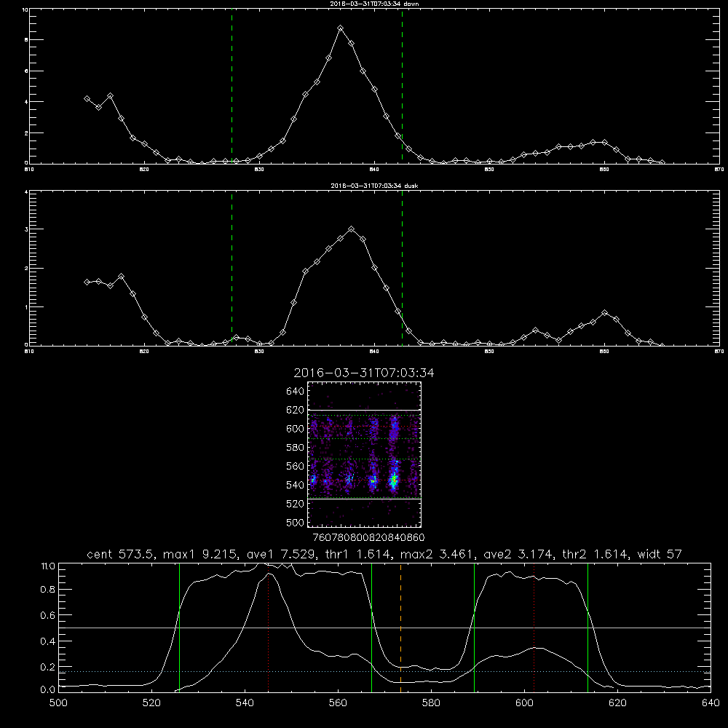Image resolution: width=728 pixels, height=728 pixels.
Task: Click the orange dashed center line in bottom plot
Action: pyautogui.click(x=400, y=628)
